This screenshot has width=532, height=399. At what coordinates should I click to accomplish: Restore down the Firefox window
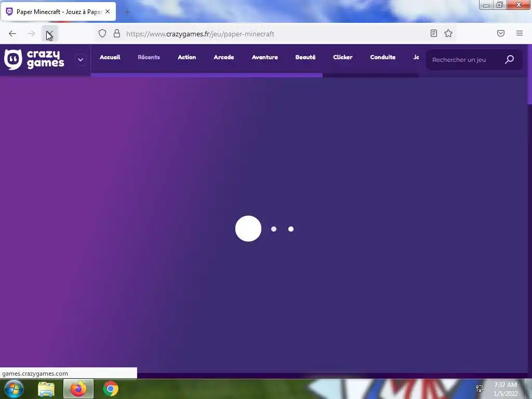(x=499, y=5)
